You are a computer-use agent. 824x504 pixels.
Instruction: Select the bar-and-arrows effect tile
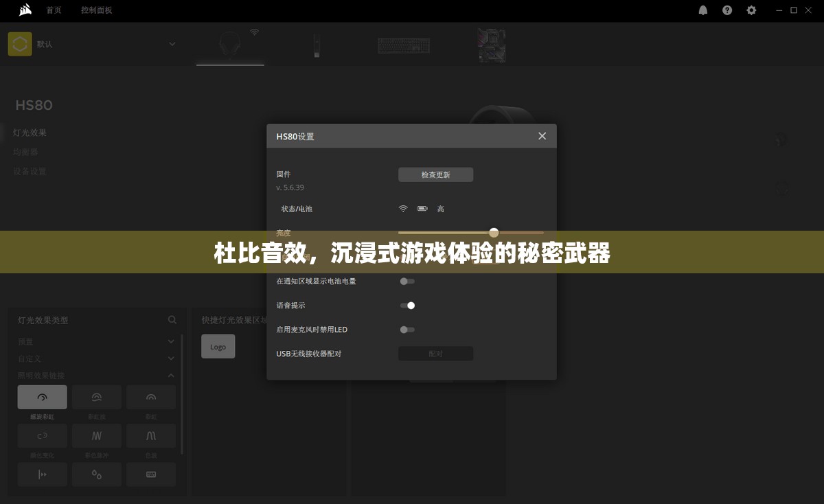coord(42,474)
